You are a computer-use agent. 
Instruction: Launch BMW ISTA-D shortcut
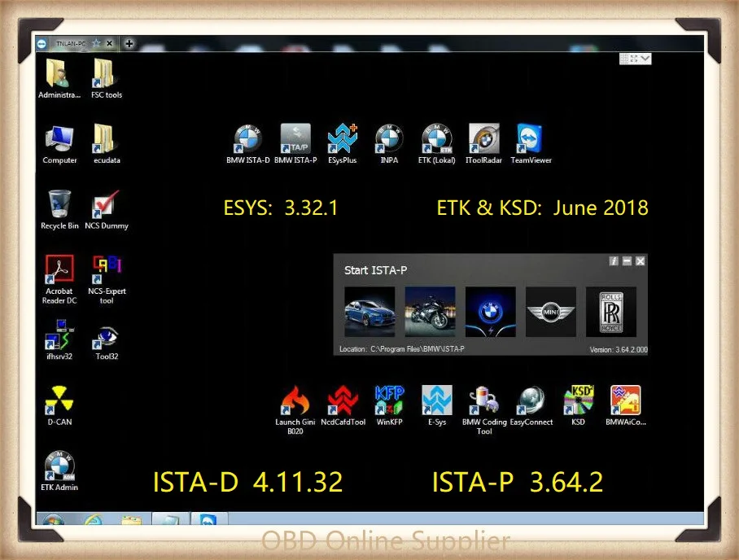tap(248, 144)
